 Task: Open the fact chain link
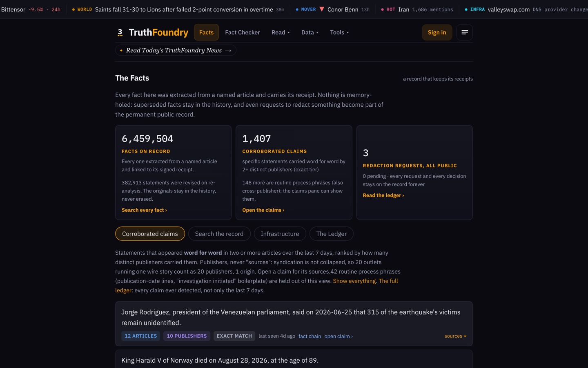(310, 336)
